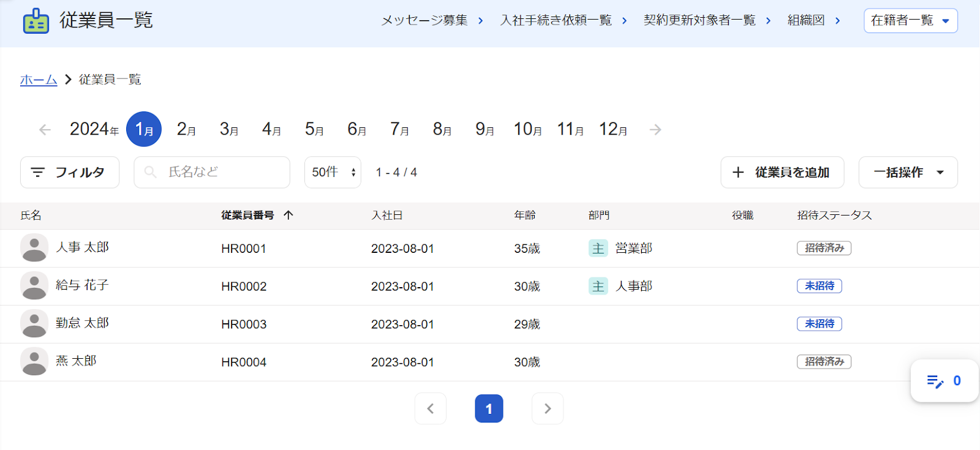
Task: Click the 主 badge next to 人事部
Action: tap(598, 286)
